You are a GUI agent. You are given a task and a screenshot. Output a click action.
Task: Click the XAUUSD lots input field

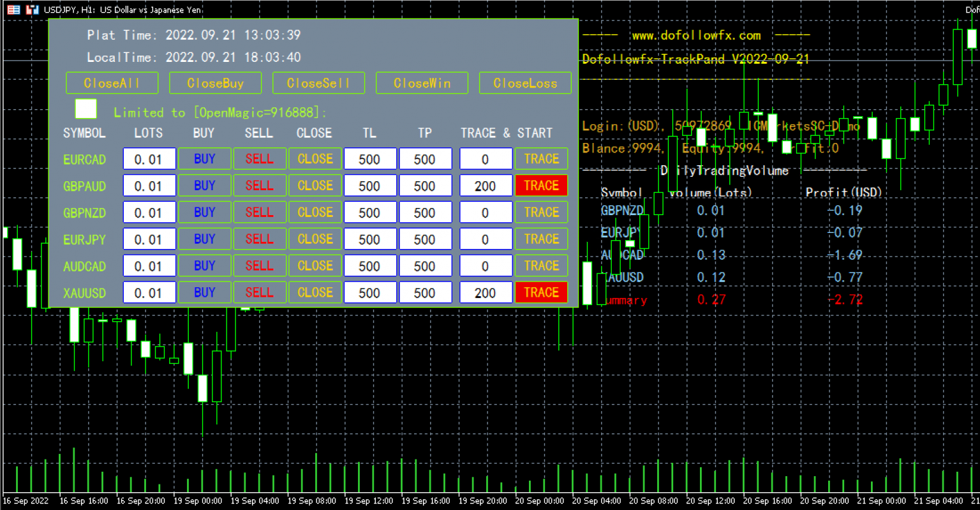pyautogui.click(x=149, y=293)
